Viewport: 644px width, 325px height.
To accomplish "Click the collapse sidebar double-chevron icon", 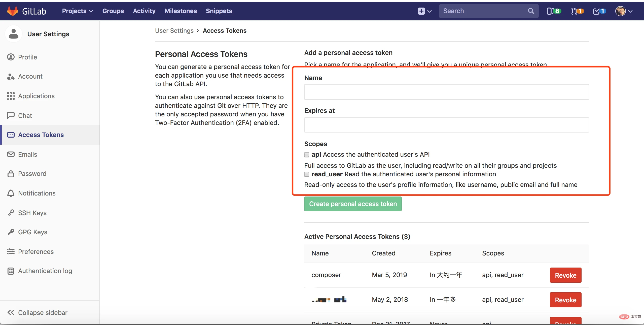I will [x=11, y=313].
